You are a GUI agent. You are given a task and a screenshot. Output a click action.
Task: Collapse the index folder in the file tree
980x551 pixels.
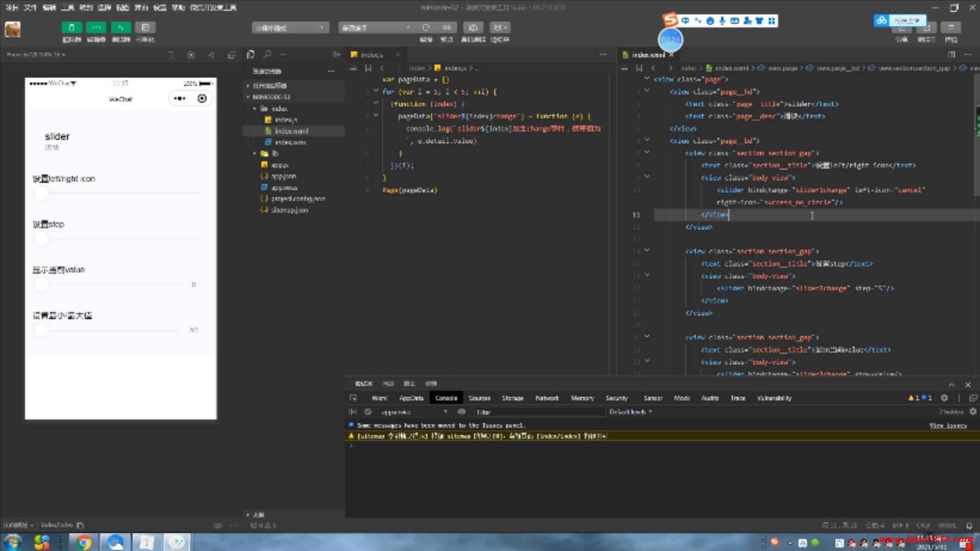point(255,109)
